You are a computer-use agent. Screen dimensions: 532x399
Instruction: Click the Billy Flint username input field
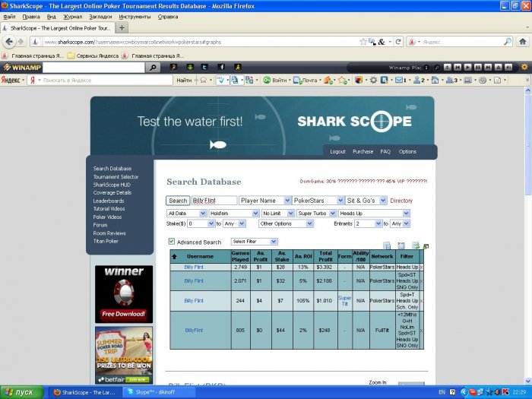point(214,201)
